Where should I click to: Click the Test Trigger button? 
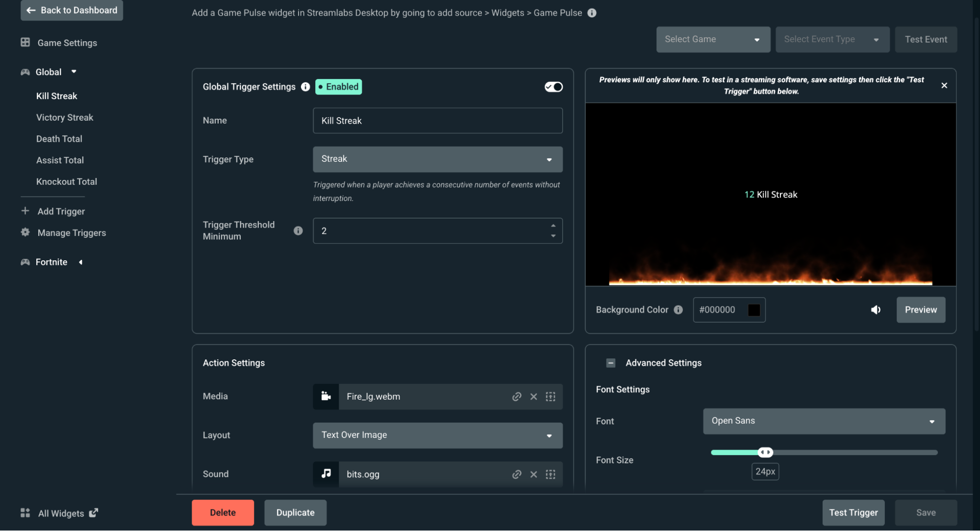(x=853, y=512)
